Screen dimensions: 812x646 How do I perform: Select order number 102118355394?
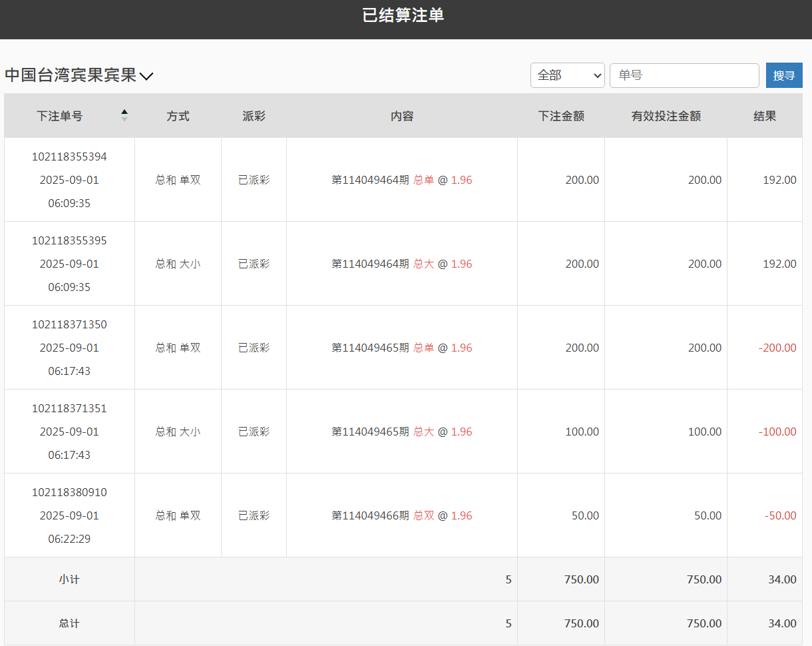tap(69, 157)
